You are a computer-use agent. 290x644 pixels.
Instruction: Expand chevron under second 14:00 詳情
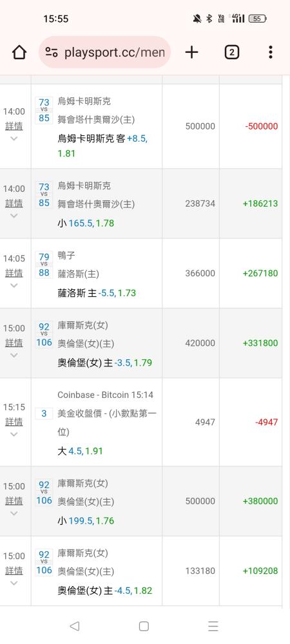click(x=14, y=216)
